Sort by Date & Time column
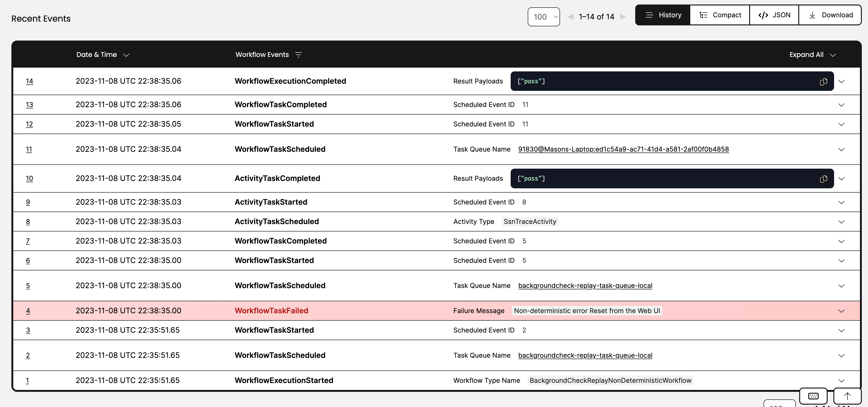The width and height of the screenshot is (868, 407). click(x=103, y=55)
